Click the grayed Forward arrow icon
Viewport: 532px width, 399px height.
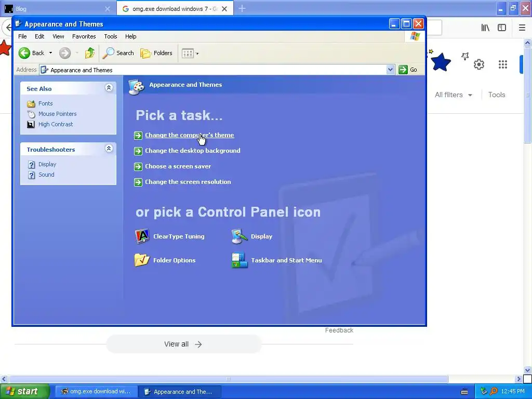coord(65,53)
